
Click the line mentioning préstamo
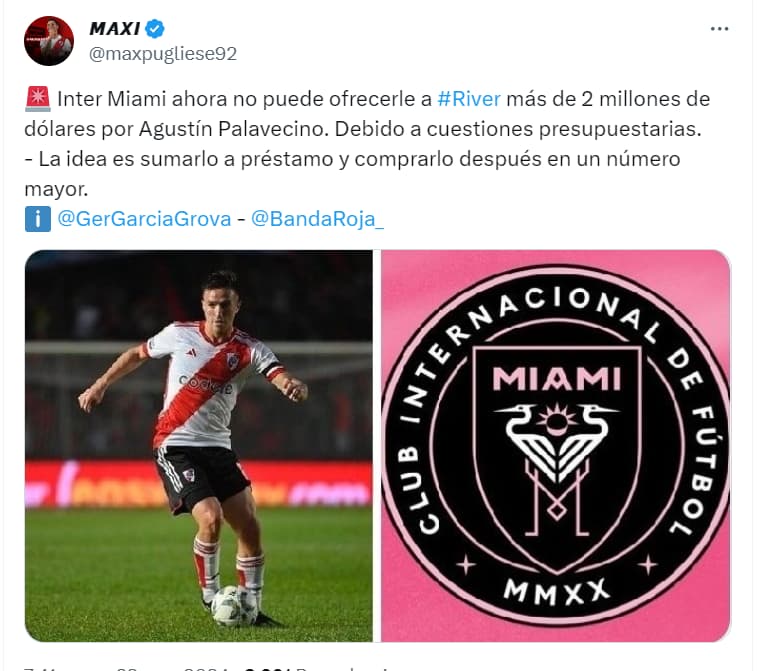click(x=352, y=159)
